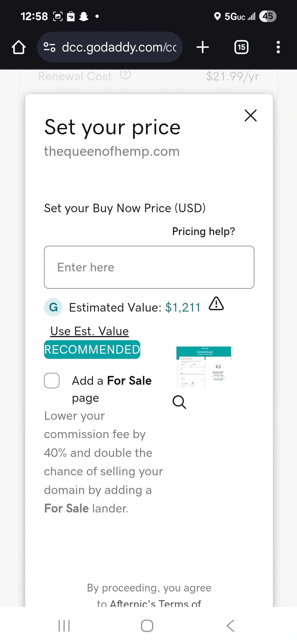Tap the dcc.godaddy.com address bar
Viewport: 297px width, 644px height.
[118, 47]
